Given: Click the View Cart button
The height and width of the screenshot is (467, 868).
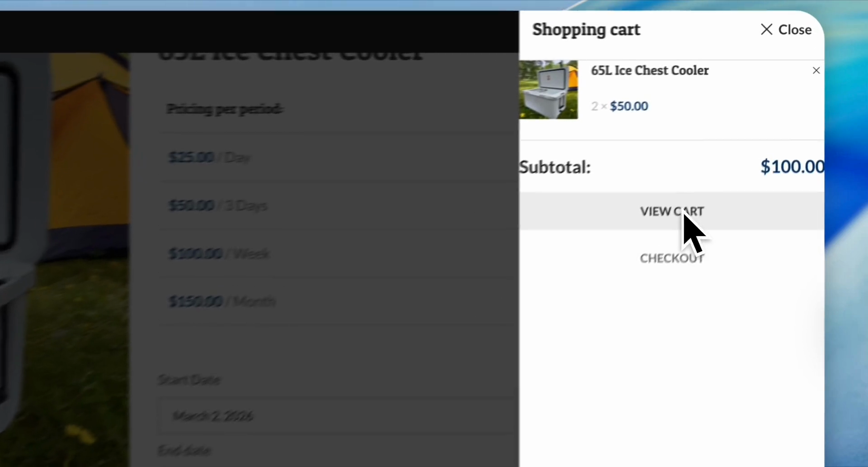Looking at the screenshot, I should click(672, 211).
